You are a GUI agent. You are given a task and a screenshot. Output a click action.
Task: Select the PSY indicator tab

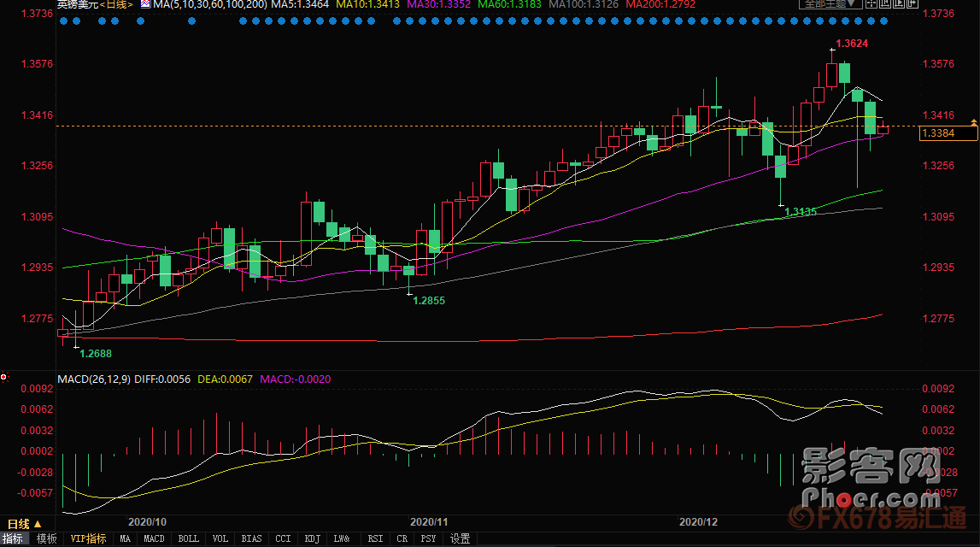tap(428, 538)
